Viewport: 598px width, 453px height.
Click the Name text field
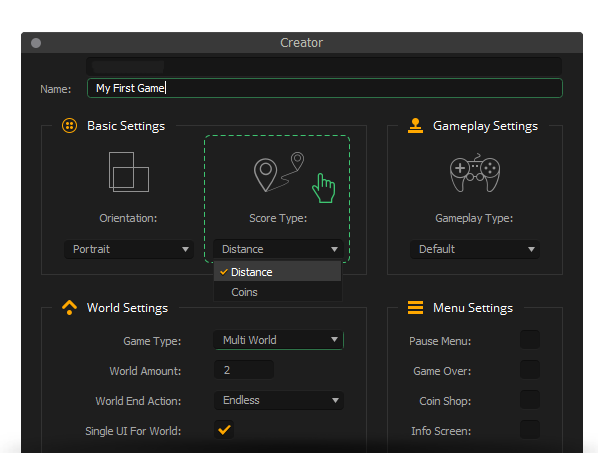pos(325,88)
